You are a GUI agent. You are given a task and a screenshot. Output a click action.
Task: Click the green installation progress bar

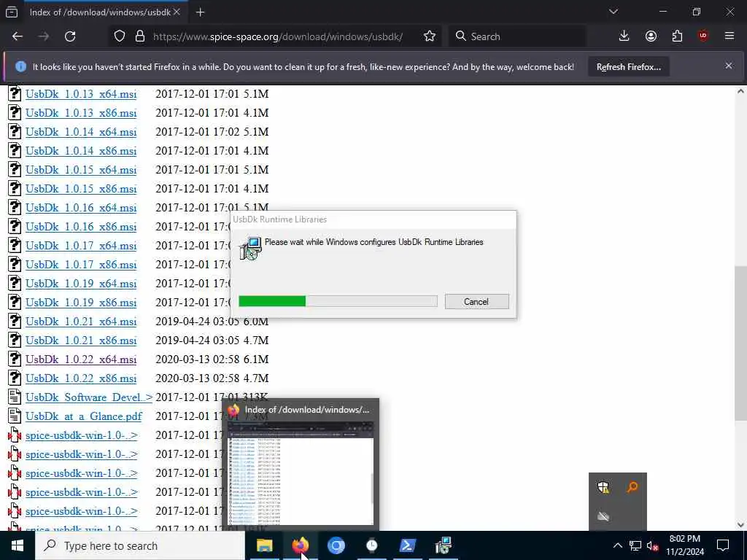[x=272, y=301]
